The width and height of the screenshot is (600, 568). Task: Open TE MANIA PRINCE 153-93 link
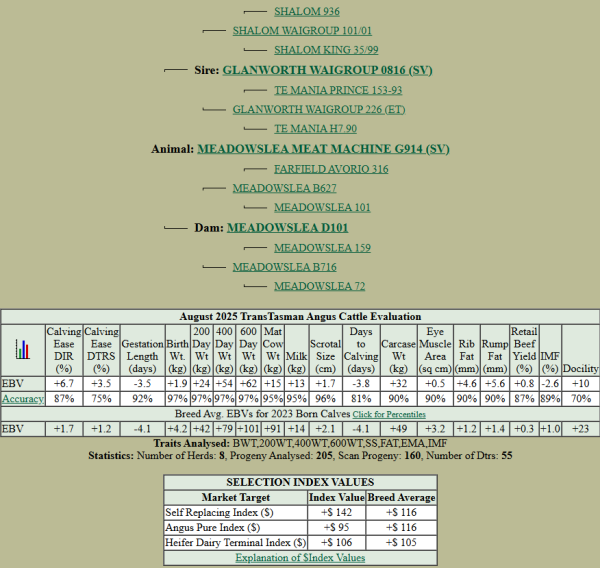[338, 90]
